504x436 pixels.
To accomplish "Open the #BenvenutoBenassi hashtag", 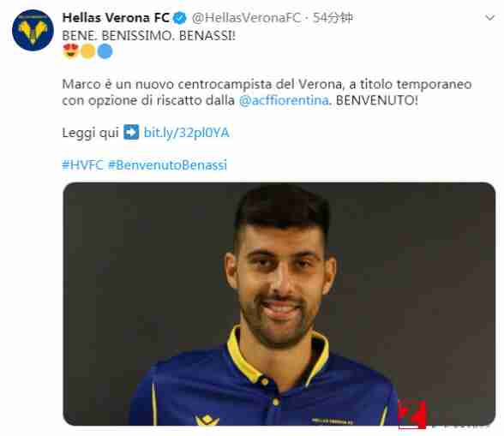I will 168,164.
